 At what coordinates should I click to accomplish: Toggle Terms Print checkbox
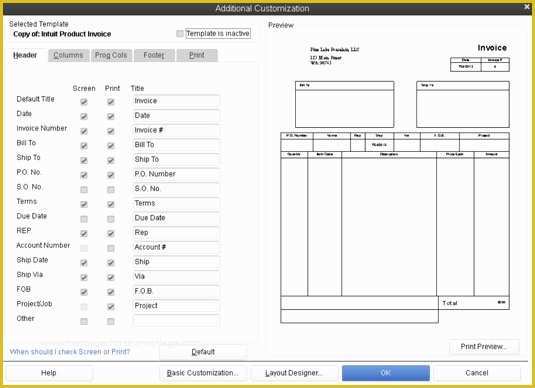[x=111, y=204]
